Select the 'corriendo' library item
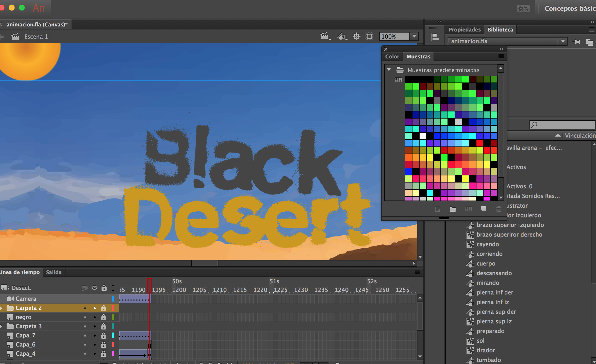 489,254
